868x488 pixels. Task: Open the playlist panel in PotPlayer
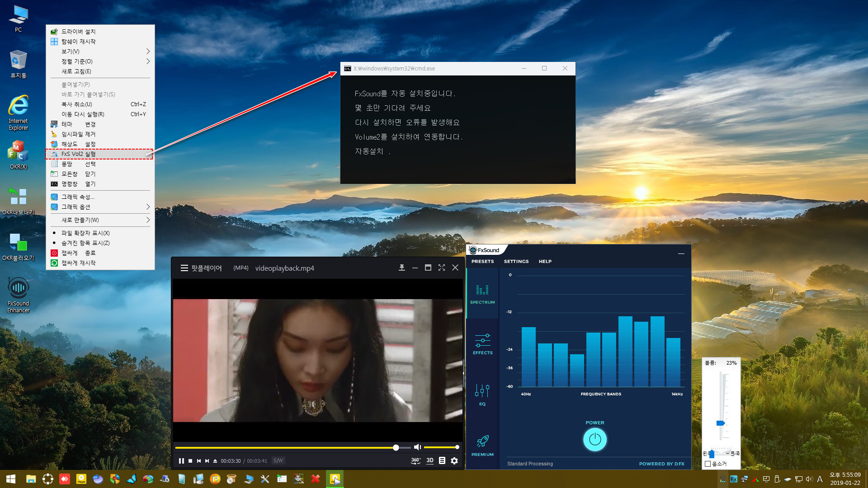click(x=442, y=460)
